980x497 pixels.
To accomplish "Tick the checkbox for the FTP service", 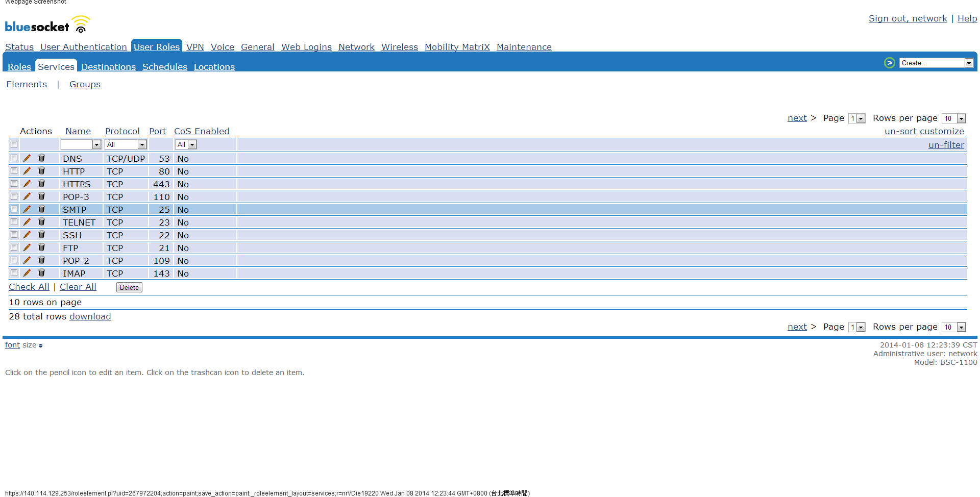I will pos(14,247).
